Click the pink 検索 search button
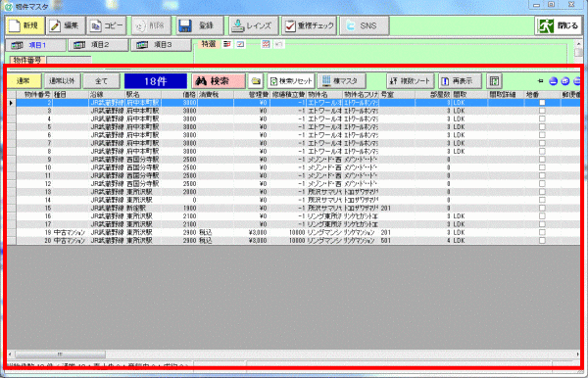The width and height of the screenshot is (588, 378). 219,81
